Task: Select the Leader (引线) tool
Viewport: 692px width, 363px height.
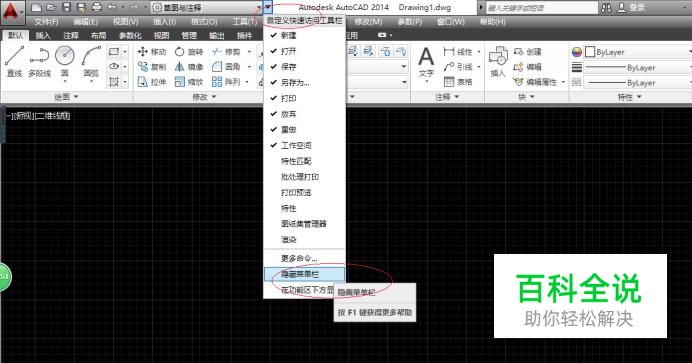Action: coord(458,67)
